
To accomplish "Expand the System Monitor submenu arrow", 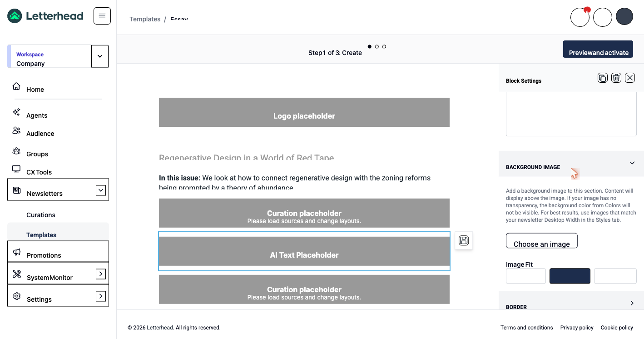I will pos(101,274).
